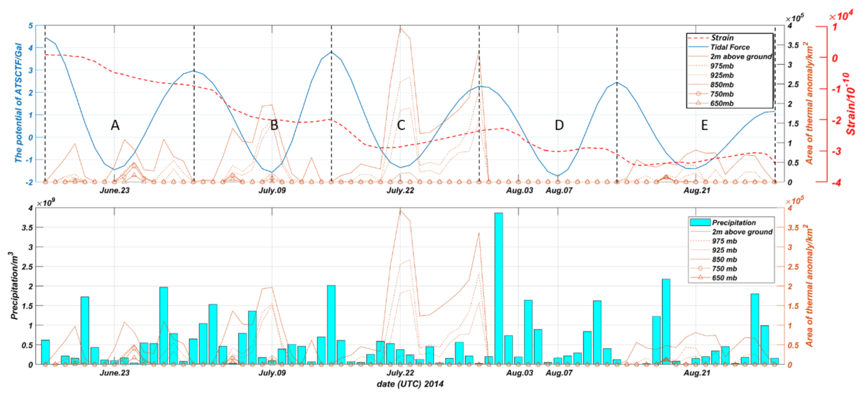Click the Aug.21 label on bottom chart axis

[x=697, y=373]
